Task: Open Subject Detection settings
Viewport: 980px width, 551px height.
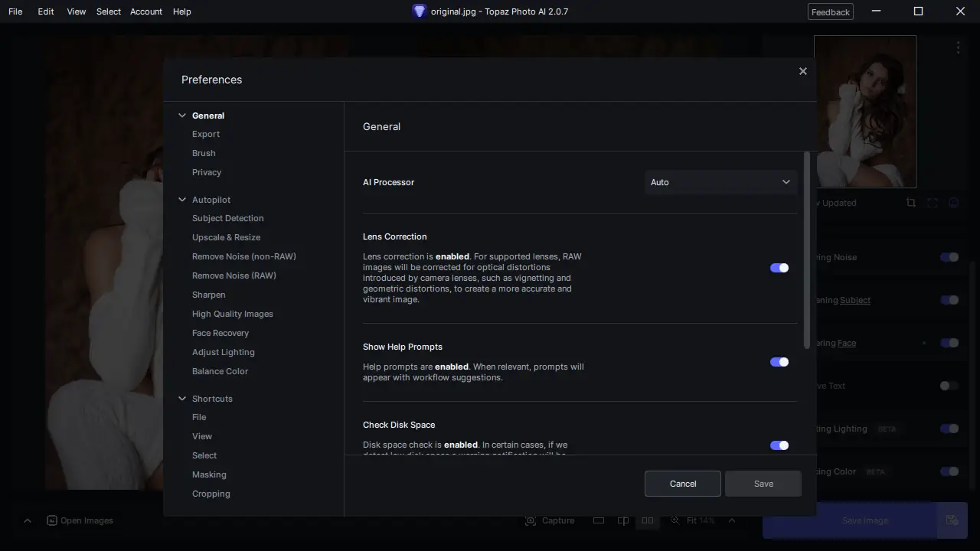Action: coord(228,218)
